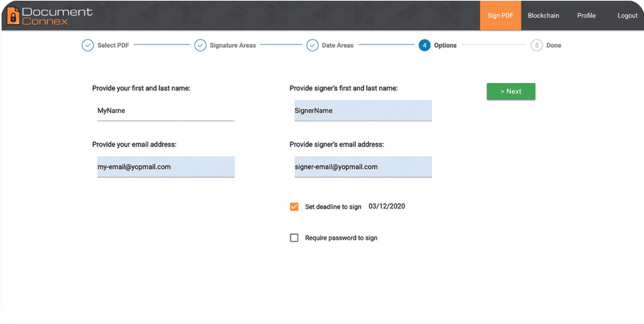Click the Document Connex padlock logo icon
The width and height of the screenshot is (644, 324).
13,16
